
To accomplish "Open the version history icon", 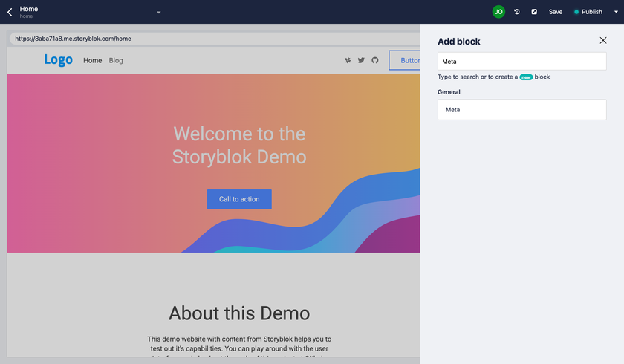I will 516,12.
